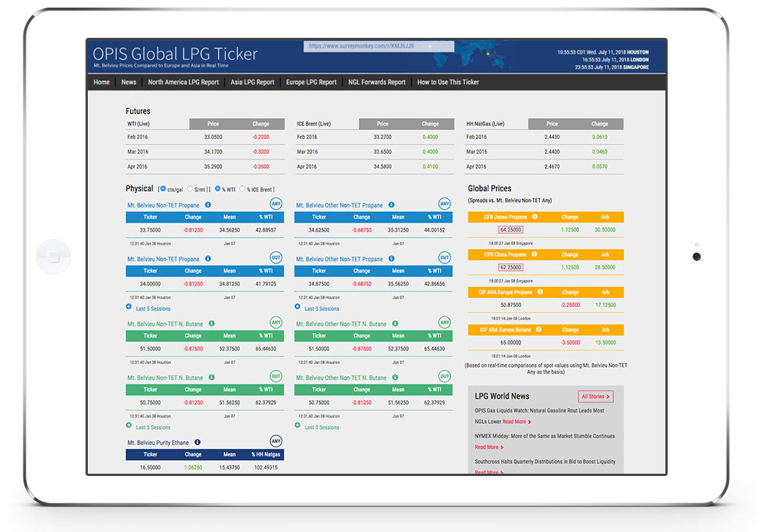Click the All Stories button
The image size is (757, 532).
point(595,397)
